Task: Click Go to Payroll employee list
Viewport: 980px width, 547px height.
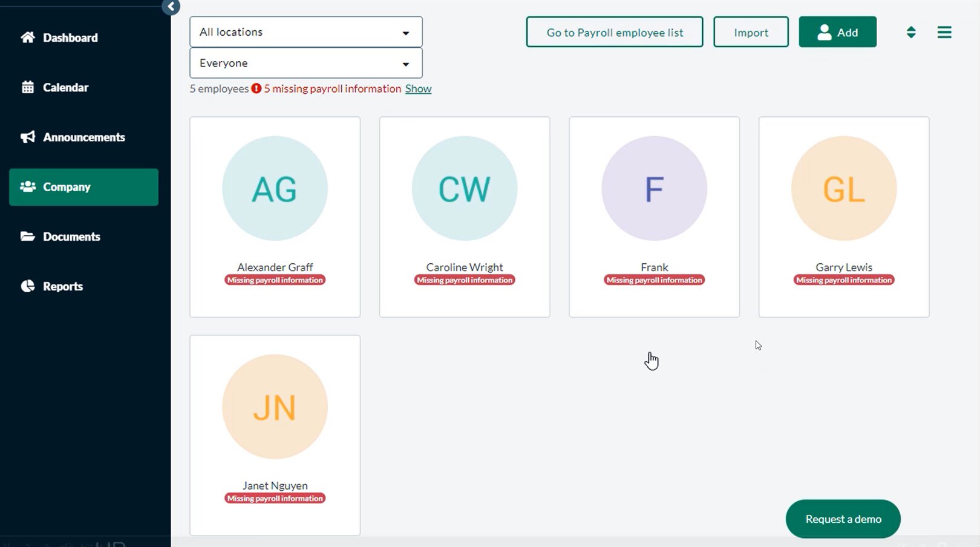Action: 615,32
